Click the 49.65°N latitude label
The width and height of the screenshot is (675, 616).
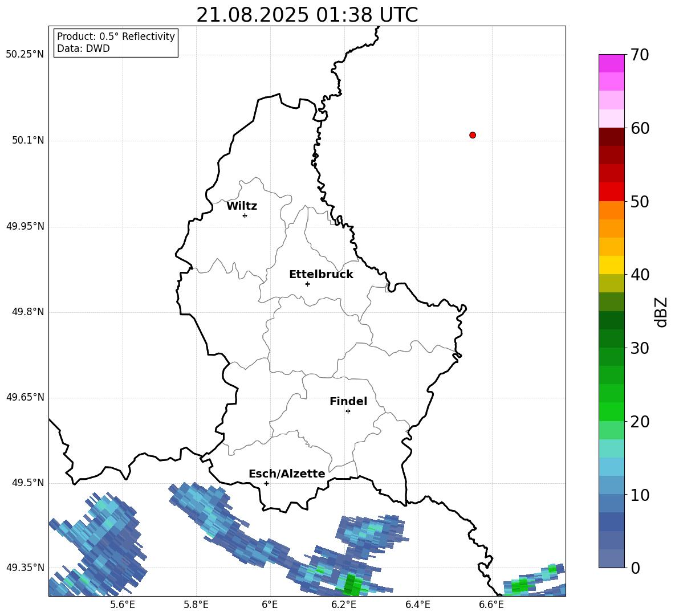(x=25, y=397)
